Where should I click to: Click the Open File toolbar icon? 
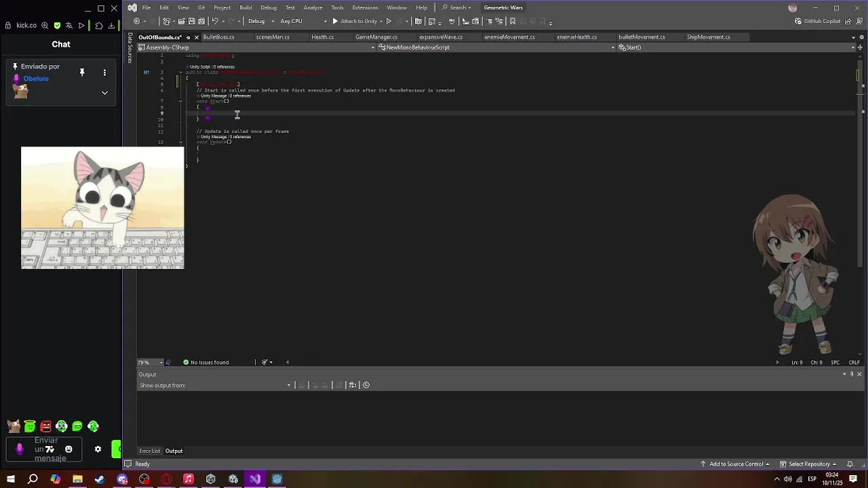[x=181, y=21]
